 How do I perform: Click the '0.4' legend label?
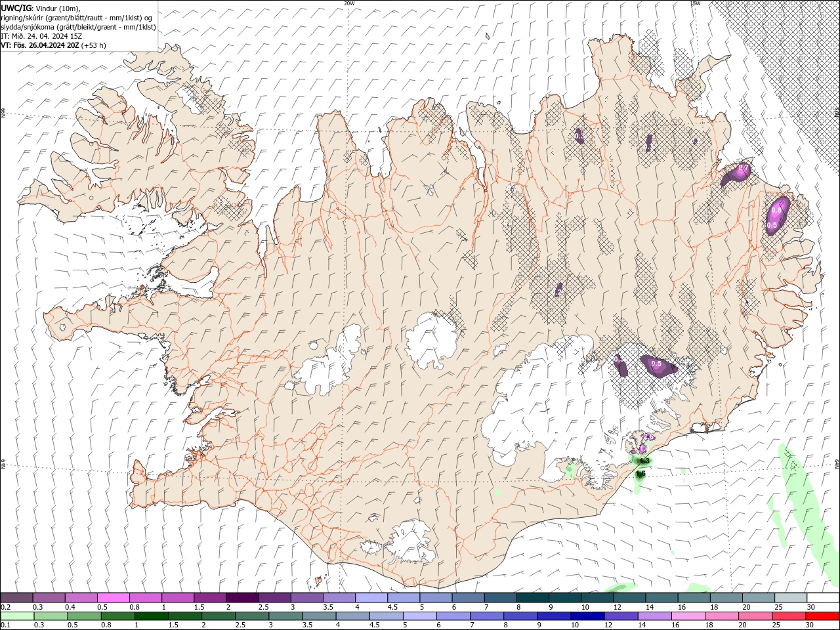pos(70,607)
